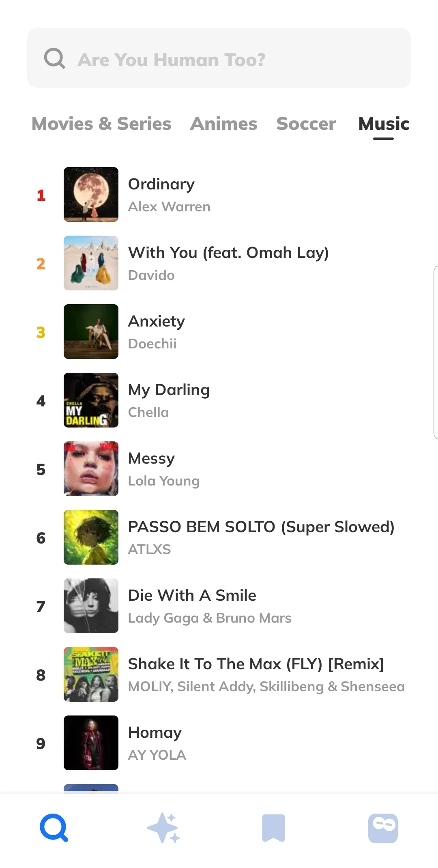Select the Messy song title

tap(151, 458)
